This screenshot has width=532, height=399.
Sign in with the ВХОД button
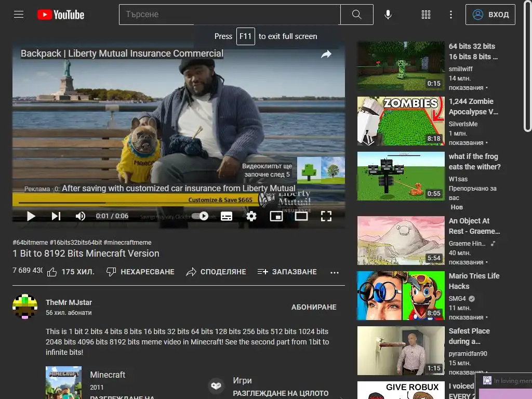(490, 15)
